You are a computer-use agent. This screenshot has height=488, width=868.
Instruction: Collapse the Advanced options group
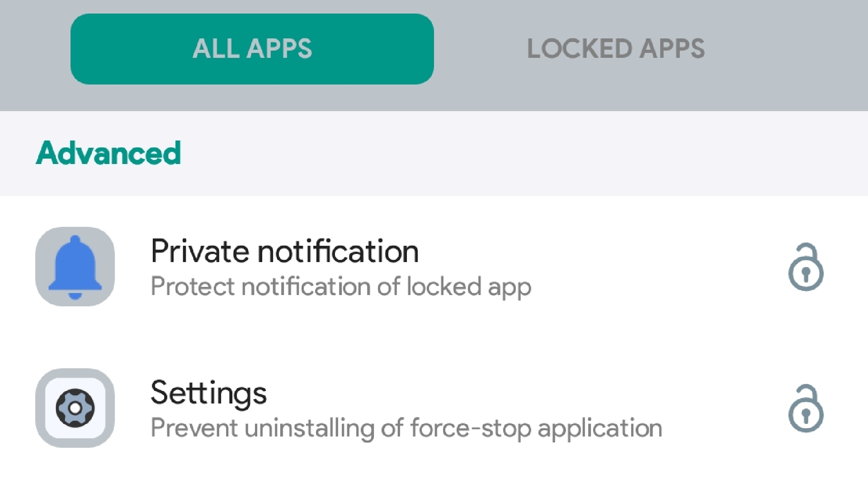pos(108,154)
